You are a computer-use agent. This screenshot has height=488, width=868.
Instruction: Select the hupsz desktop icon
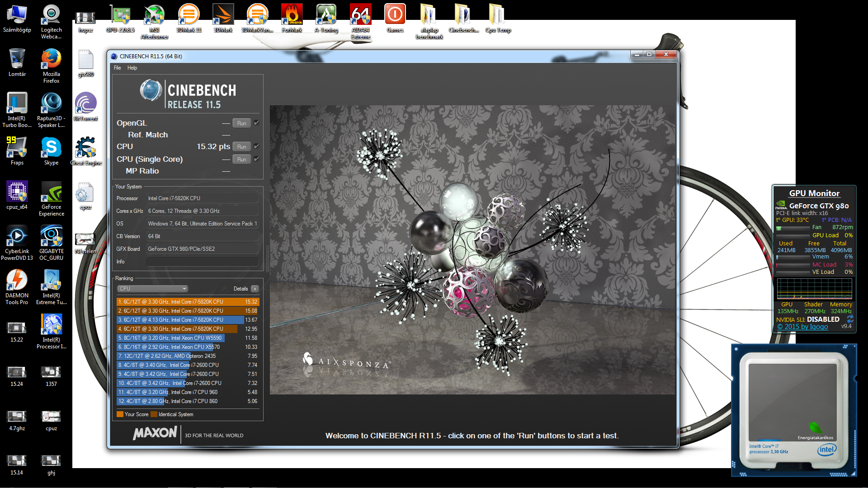point(85,22)
